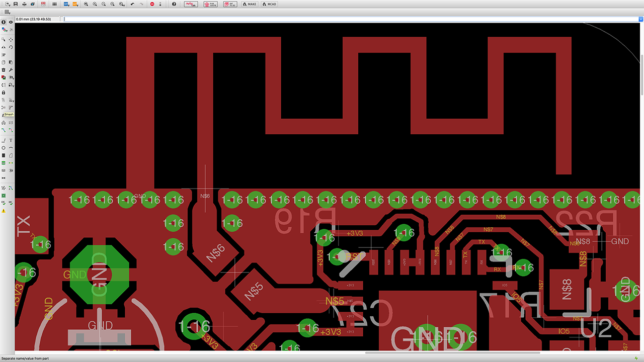Click the MCAD button
The height and width of the screenshot is (362, 644).
coord(270,4)
